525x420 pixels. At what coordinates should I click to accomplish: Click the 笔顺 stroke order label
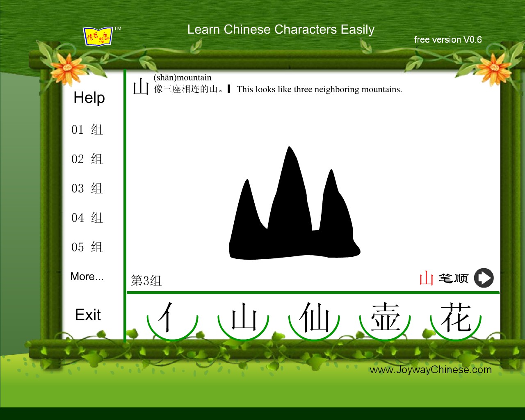453,278
